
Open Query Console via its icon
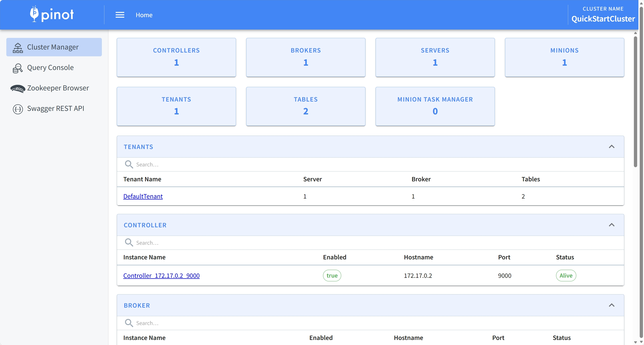[18, 68]
